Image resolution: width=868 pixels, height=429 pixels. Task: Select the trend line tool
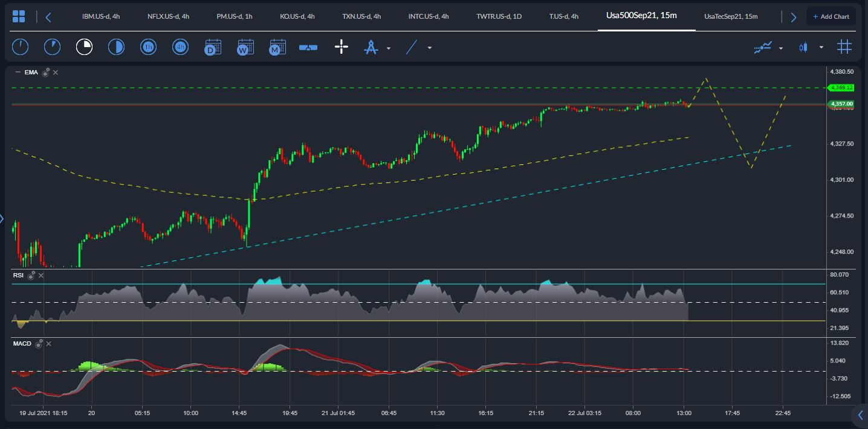tap(412, 47)
